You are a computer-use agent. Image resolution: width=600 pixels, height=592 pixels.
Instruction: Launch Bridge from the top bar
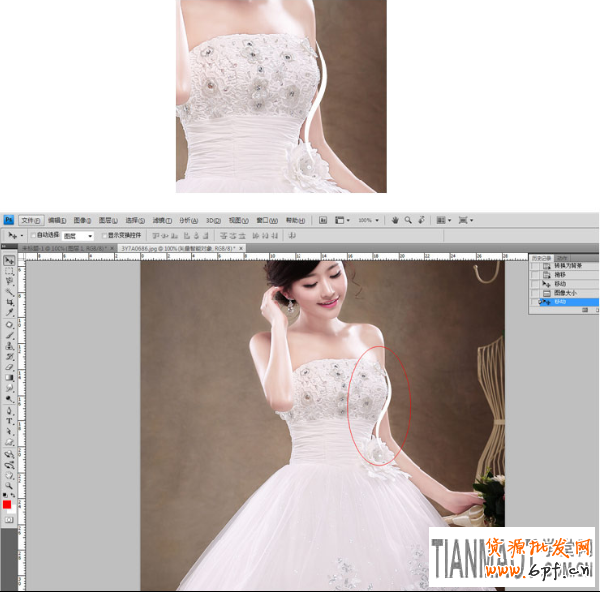click(323, 219)
